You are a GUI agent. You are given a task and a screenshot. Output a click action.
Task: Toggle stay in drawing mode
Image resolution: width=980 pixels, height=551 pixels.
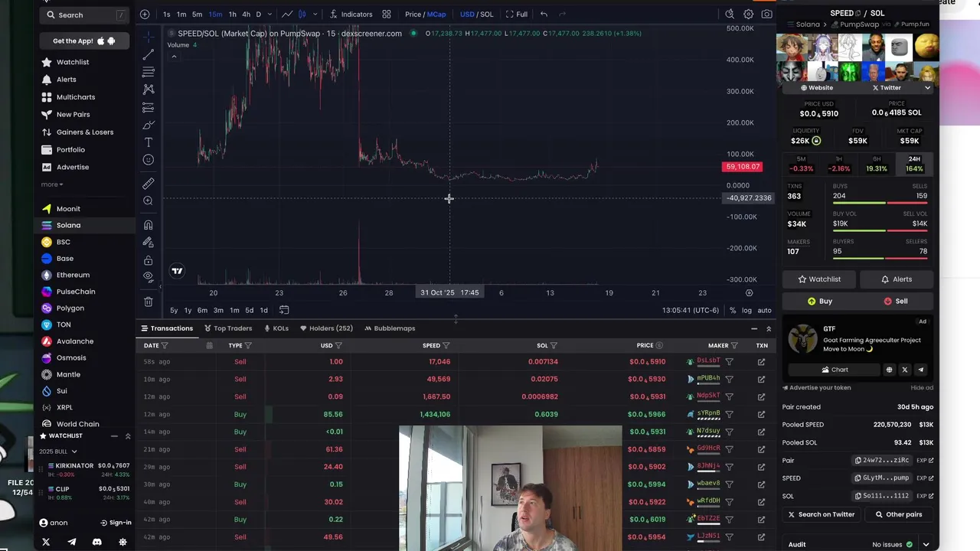[149, 243]
